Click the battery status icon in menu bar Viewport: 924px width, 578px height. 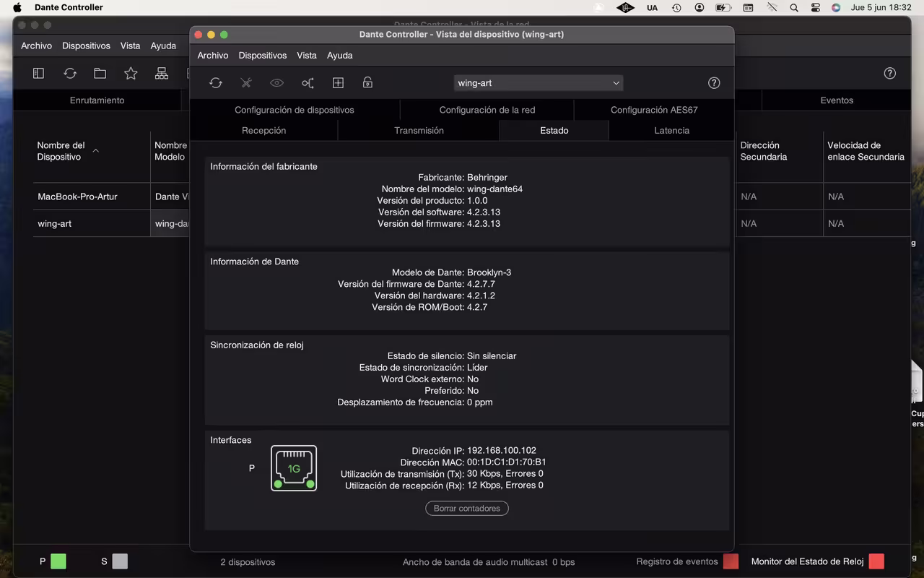[723, 7]
